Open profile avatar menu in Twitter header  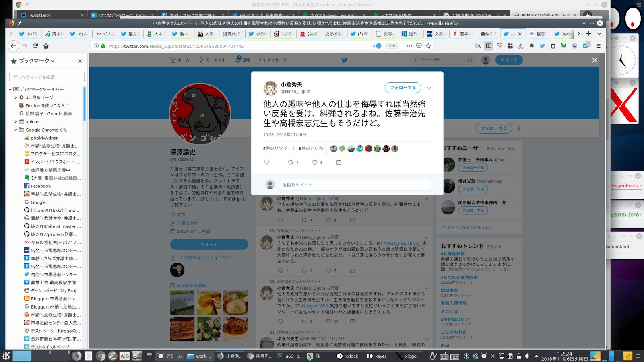point(486,60)
